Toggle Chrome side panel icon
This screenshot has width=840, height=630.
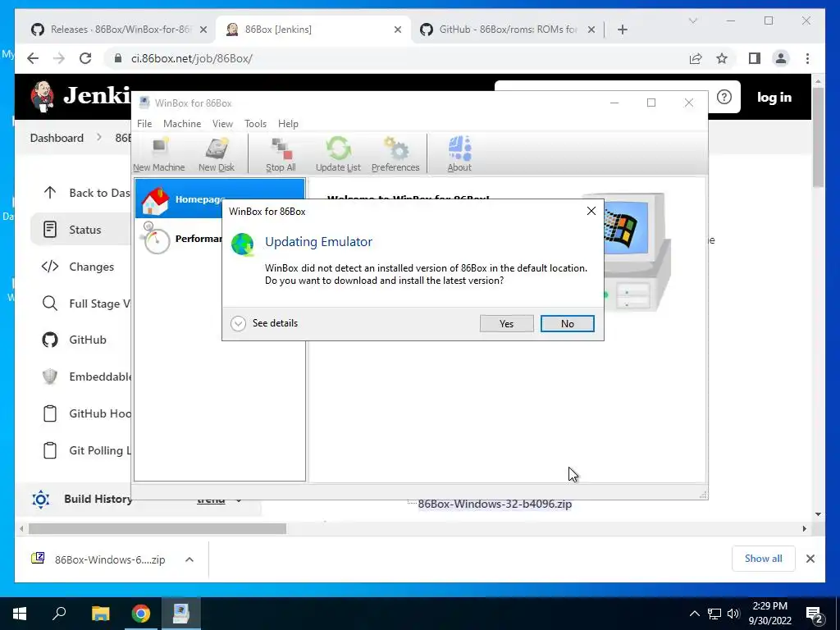tap(755, 58)
